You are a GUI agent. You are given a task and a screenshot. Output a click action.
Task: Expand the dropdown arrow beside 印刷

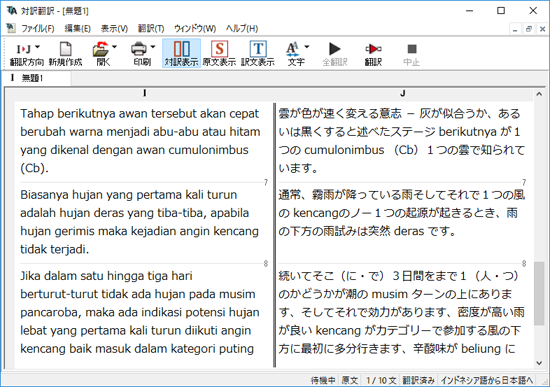[153, 47]
